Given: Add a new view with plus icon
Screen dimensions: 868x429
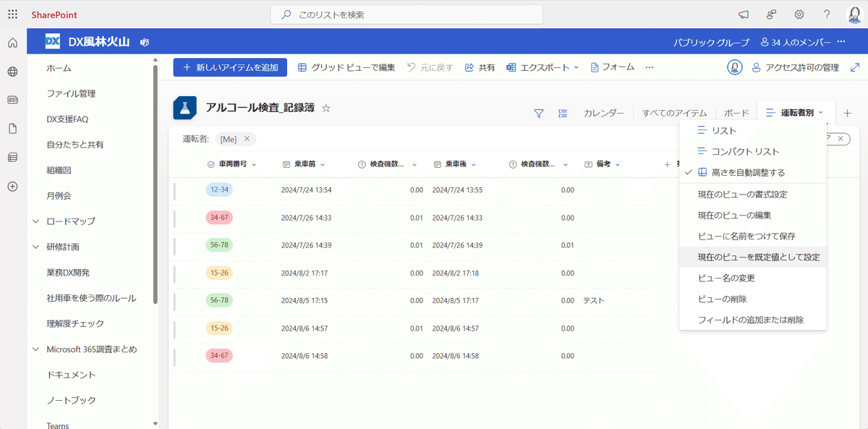Looking at the screenshot, I should [848, 113].
